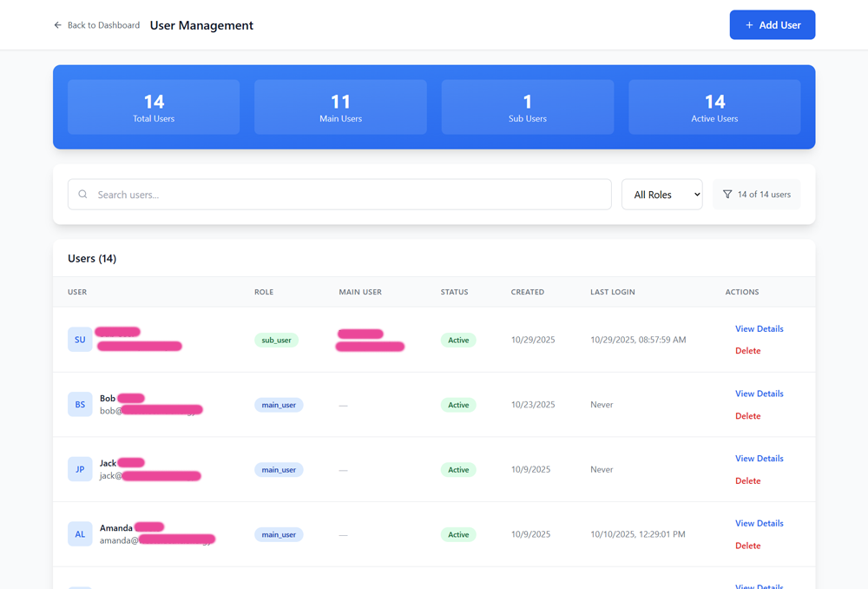This screenshot has height=589, width=868.
Task: Click the back arrow next to Dashboard
Action: click(x=57, y=25)
